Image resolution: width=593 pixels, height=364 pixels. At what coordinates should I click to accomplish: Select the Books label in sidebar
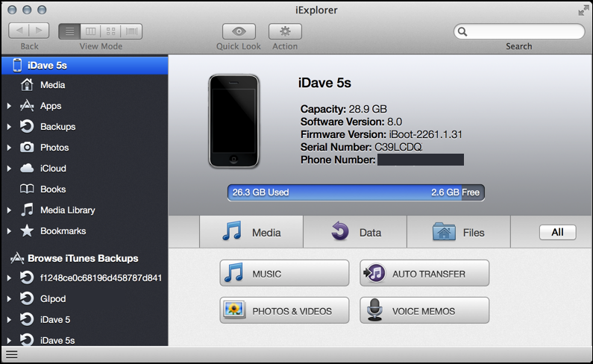pyautogui.click(x=53, y=189)
